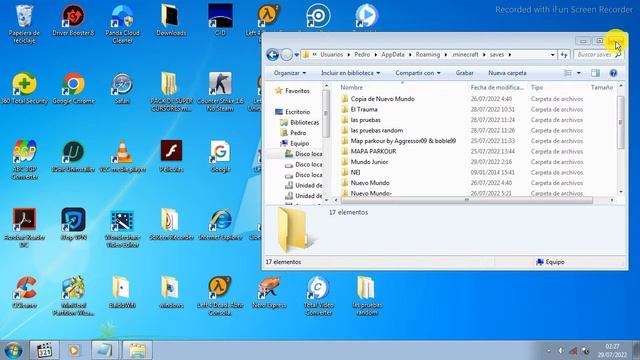Open VLC media player shortcut
The width and height of the screenshot is (640, 360).
coord(122,156)
